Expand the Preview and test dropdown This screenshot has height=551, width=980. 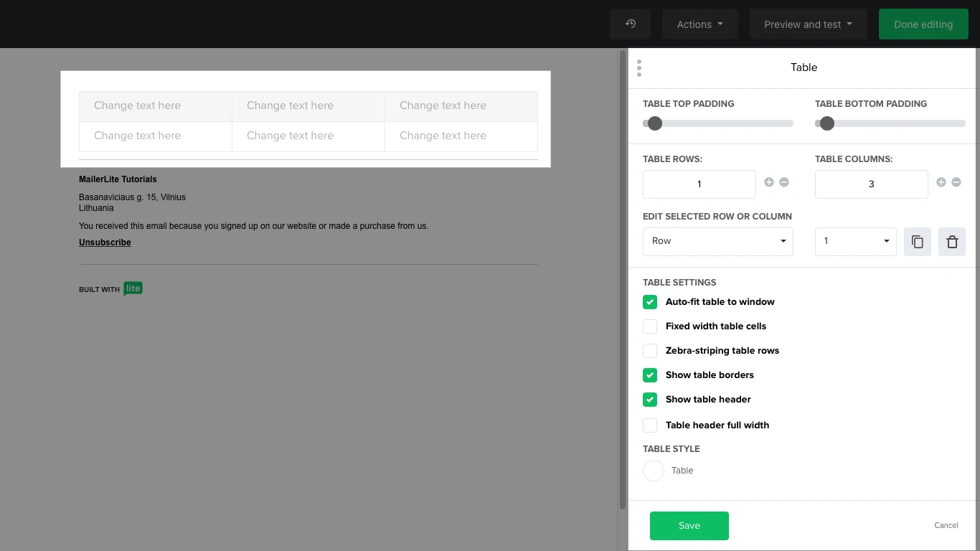click(808, 24)
